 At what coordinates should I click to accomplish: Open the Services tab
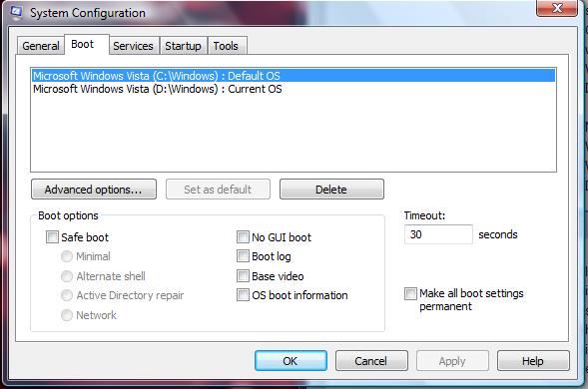point(134,46)
